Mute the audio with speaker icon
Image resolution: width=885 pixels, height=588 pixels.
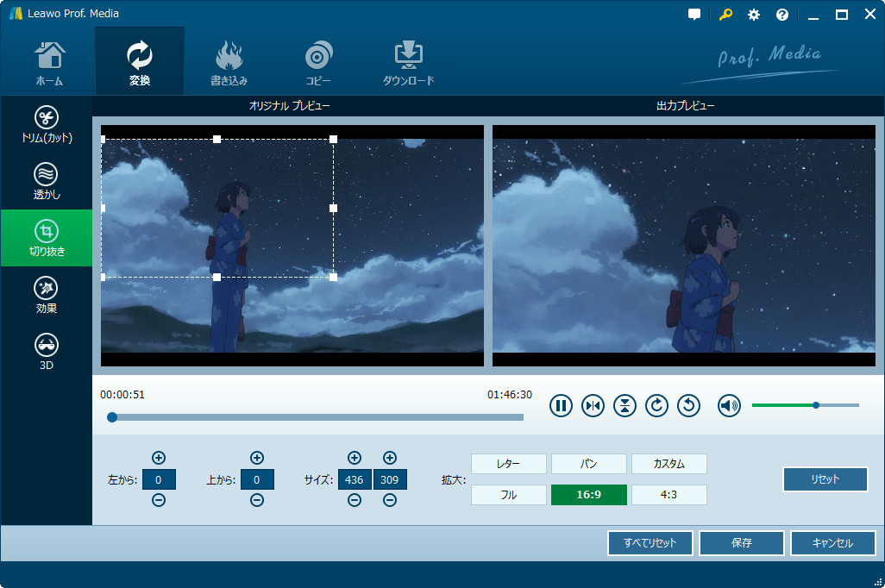pos(729,405)
